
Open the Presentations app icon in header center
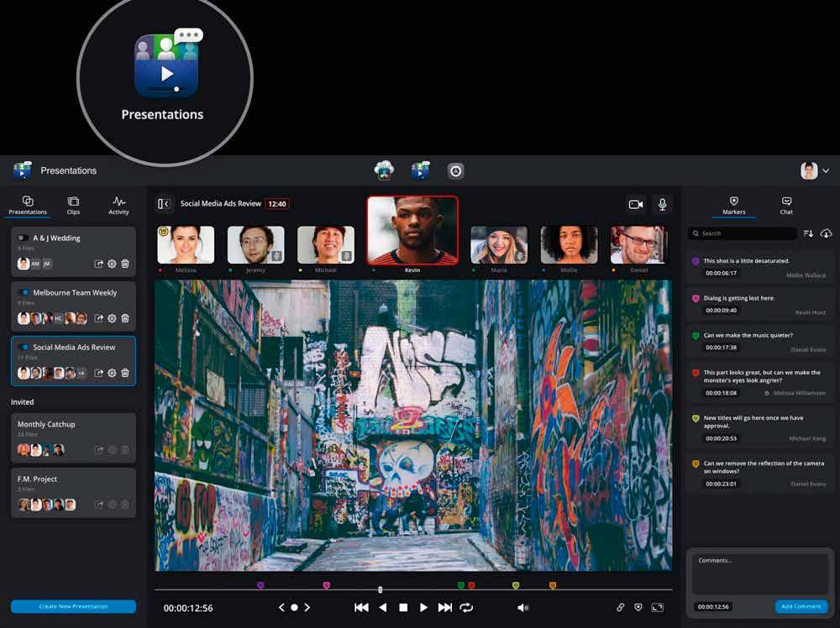(x=420, y=170)
